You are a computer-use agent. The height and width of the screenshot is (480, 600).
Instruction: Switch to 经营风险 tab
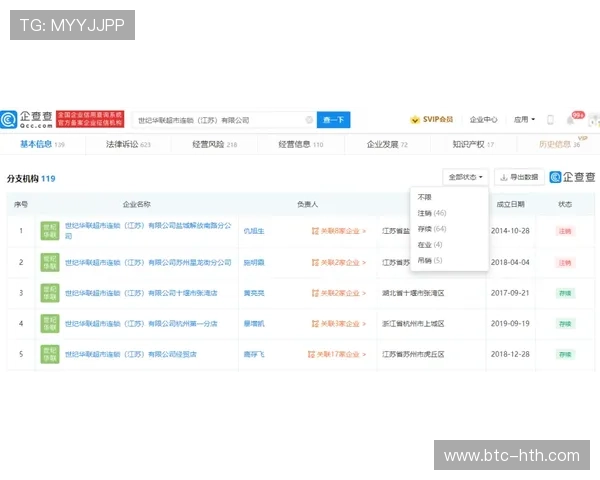[x=214, y=144]
